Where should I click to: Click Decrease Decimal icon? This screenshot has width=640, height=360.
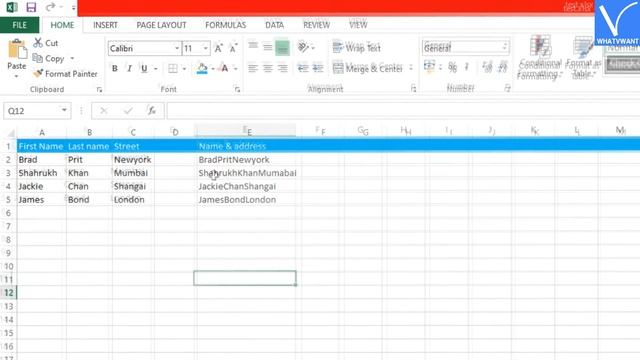pos(502,67)
